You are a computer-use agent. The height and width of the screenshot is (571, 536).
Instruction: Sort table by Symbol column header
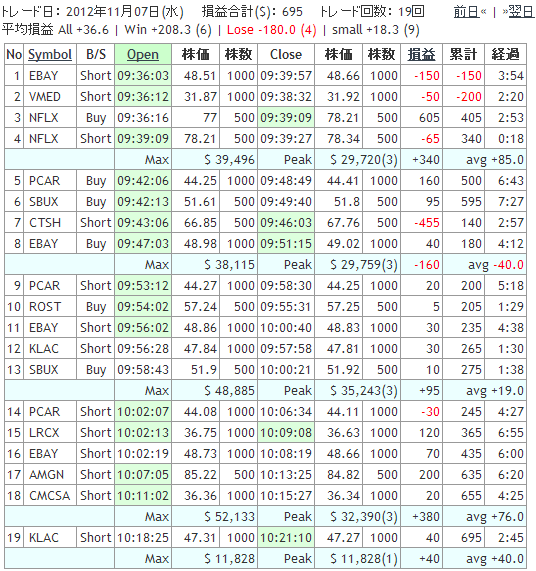(50, 55)
